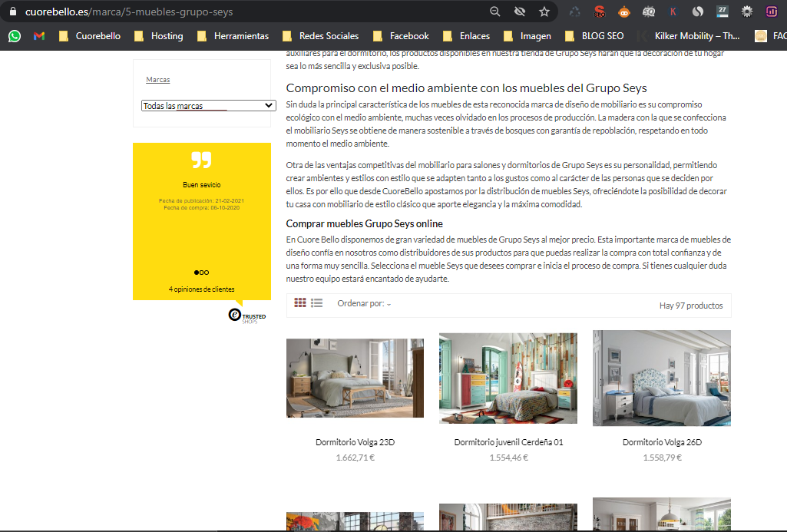Open the gear settings extension icon
The width and height of the screenshot is (787, 532).
point(747,12)
